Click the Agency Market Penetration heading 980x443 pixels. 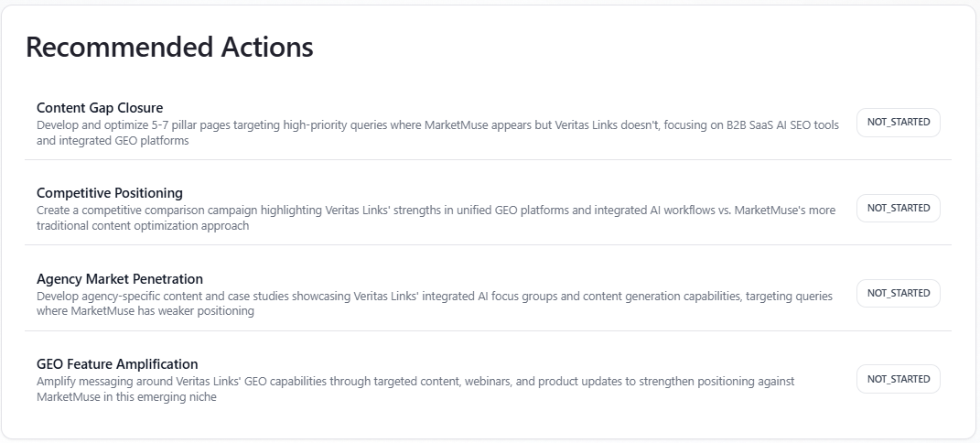click(x=120, y=279)
